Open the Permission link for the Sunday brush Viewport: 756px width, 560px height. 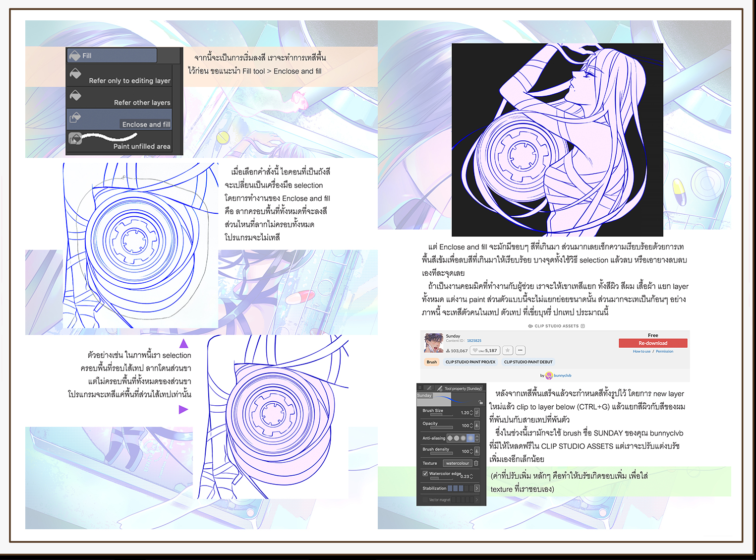(665, 351)
